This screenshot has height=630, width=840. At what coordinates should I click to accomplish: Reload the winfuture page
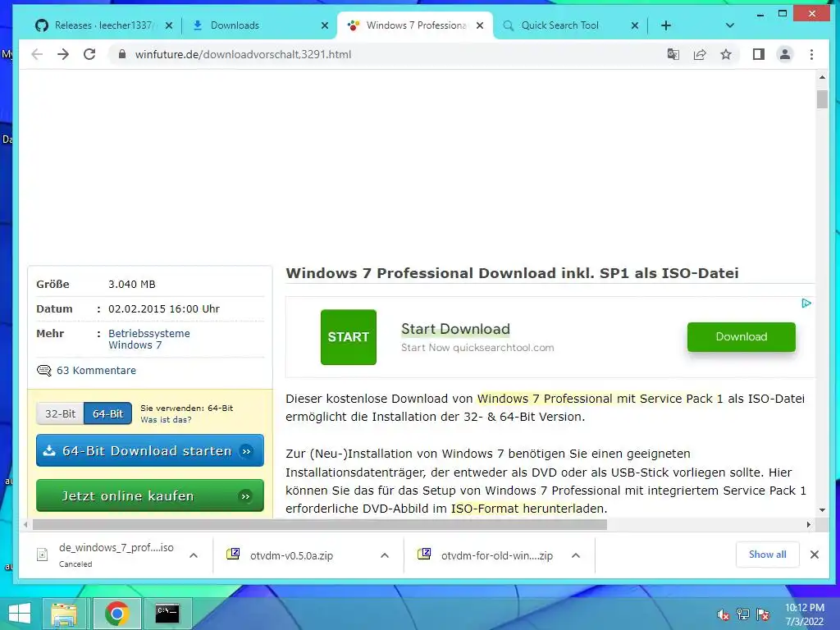89,54
